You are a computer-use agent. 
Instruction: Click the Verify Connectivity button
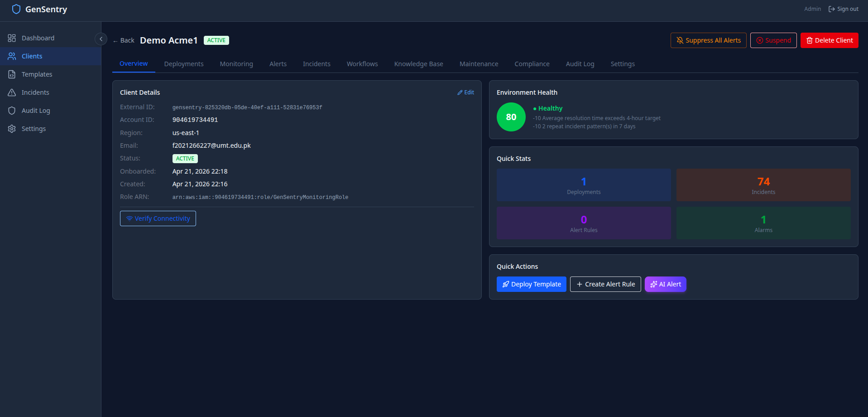click(158, 218)
